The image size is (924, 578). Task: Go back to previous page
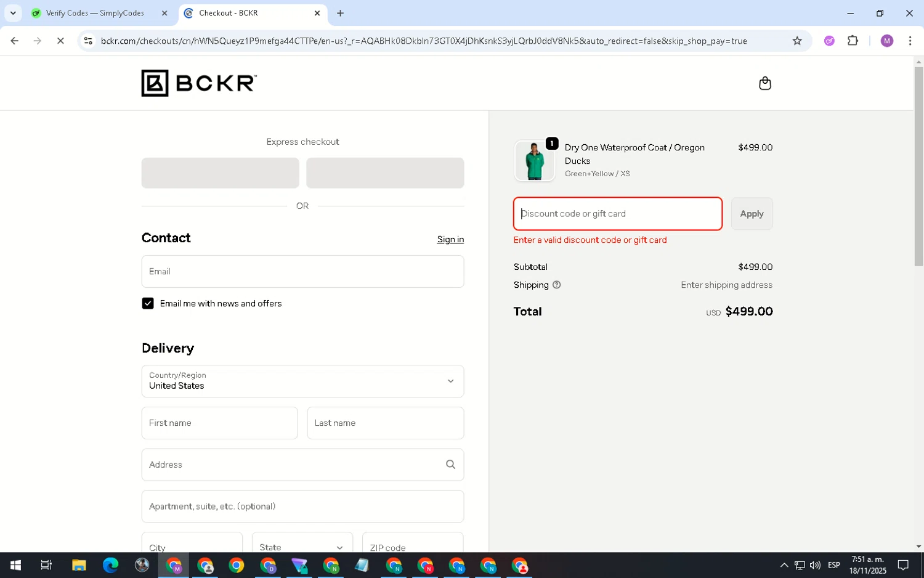[x=14, y=41]
